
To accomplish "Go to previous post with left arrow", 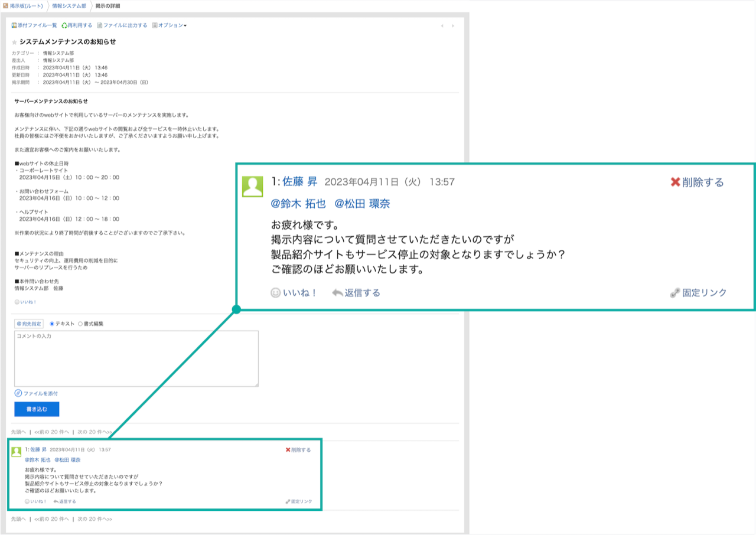I will [x=442, y=26].
